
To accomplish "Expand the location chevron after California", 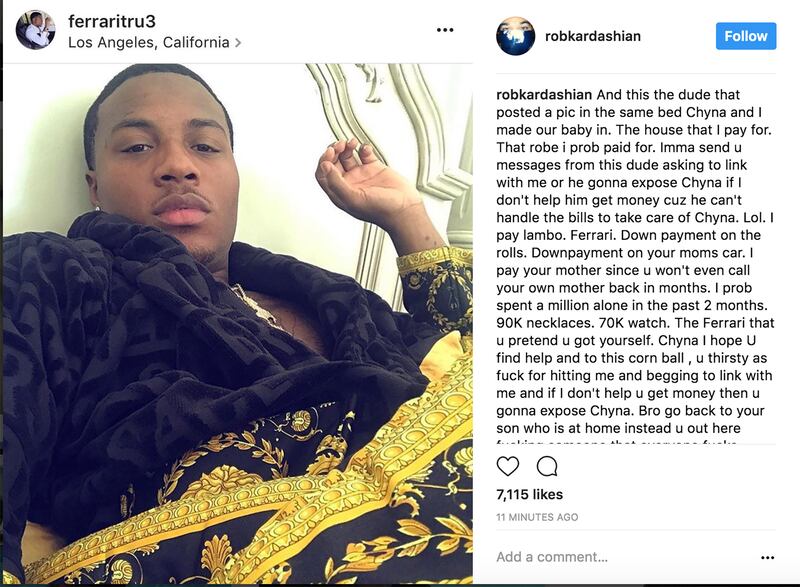I will pos(238,43).
